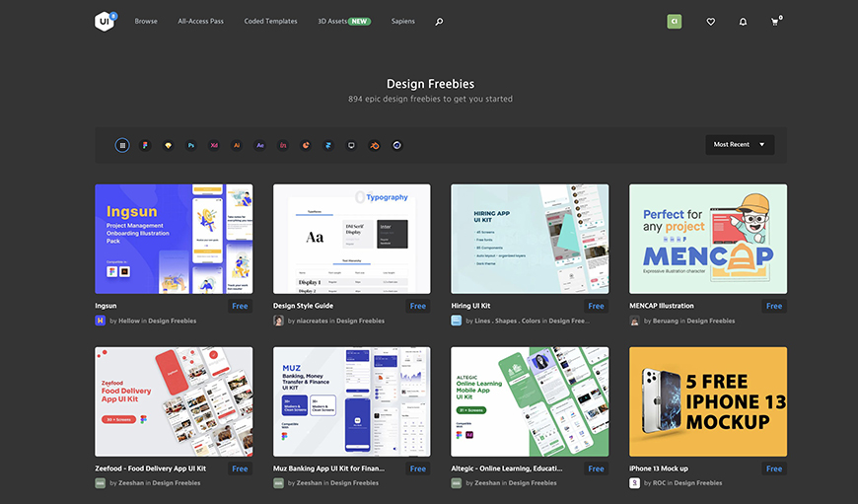Click Free badge for Muz Banking App
The height and width of the screenshot is (504, 858).
(418, 468)
